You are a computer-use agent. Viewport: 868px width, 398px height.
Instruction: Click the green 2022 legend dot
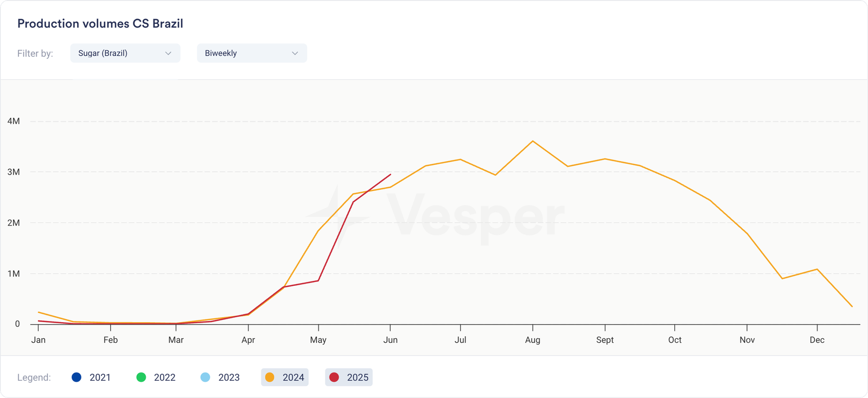(141, 377)
